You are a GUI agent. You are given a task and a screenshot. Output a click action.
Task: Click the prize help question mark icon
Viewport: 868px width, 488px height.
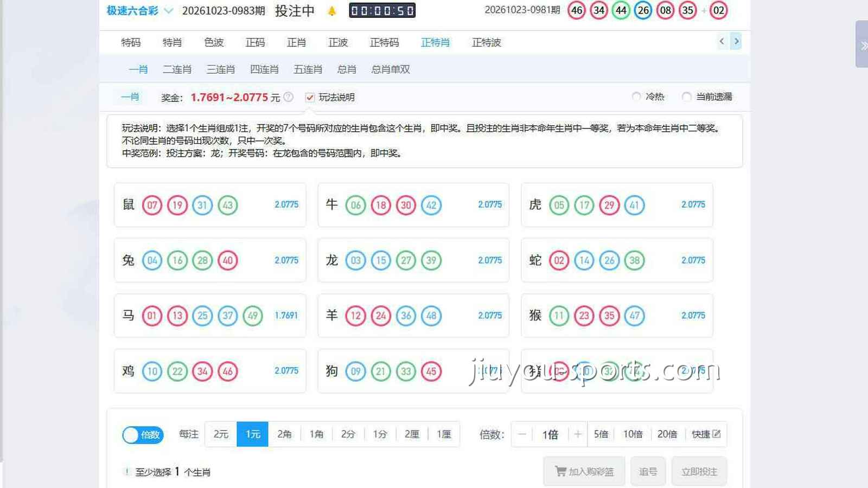coord(289,97)
